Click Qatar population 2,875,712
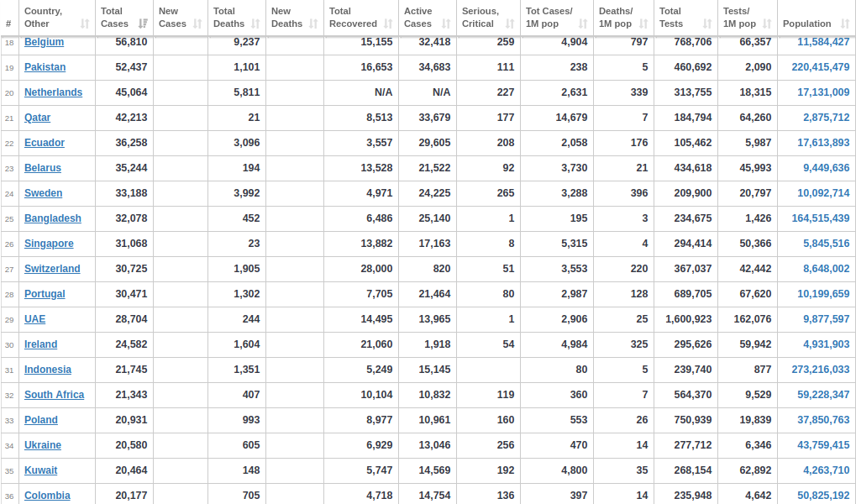Viewport: 856px width, 504px height. (826, 118)
